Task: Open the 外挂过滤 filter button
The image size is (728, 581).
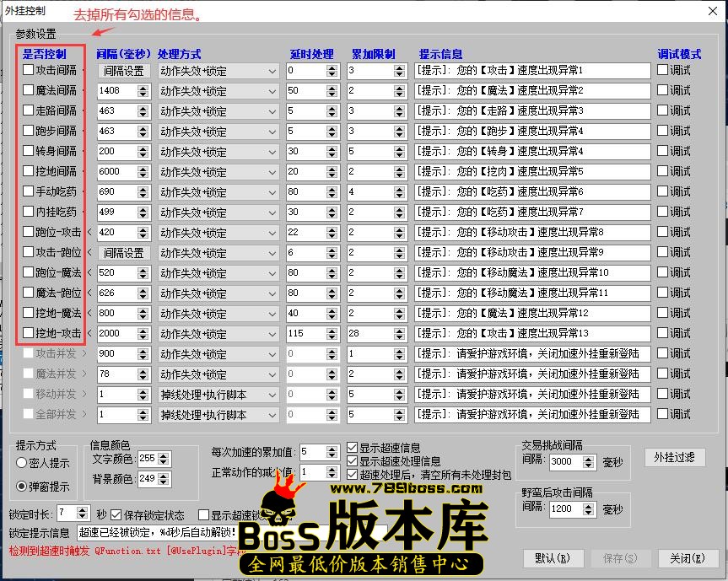Action: (x=675, y=457)
